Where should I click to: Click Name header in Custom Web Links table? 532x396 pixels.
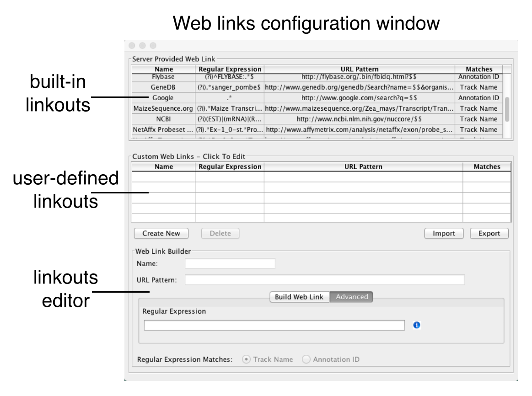[x=164, y=167]
